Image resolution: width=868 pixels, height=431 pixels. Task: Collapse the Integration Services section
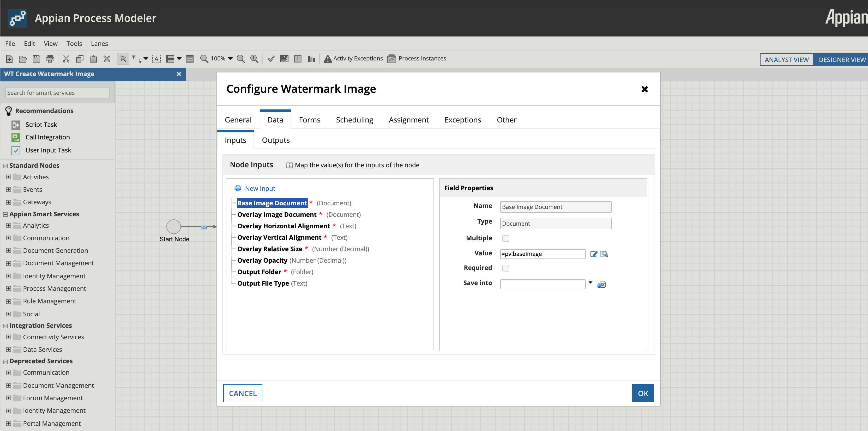[x=5, y=326]
